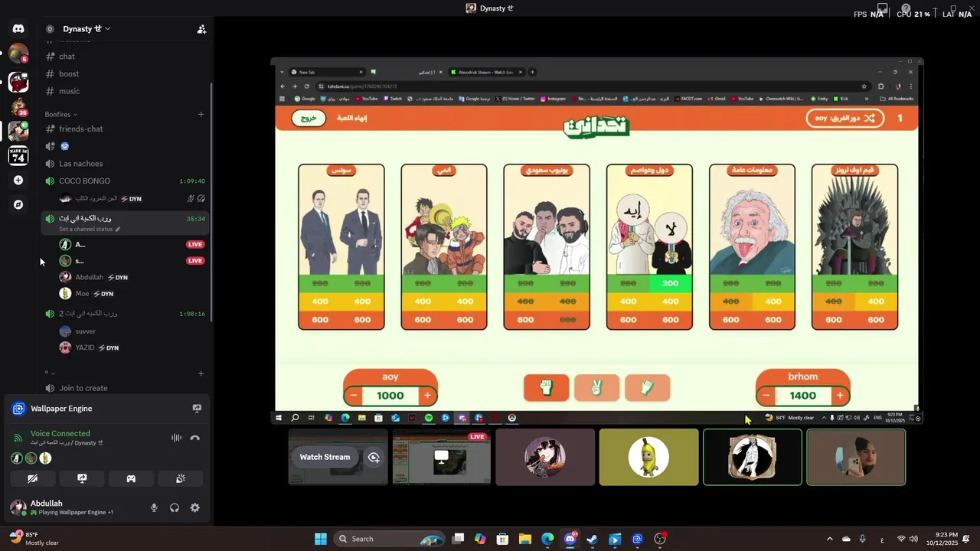
Task: Select the banana-avatar participant tile
Action: click(x=648, y=457)
